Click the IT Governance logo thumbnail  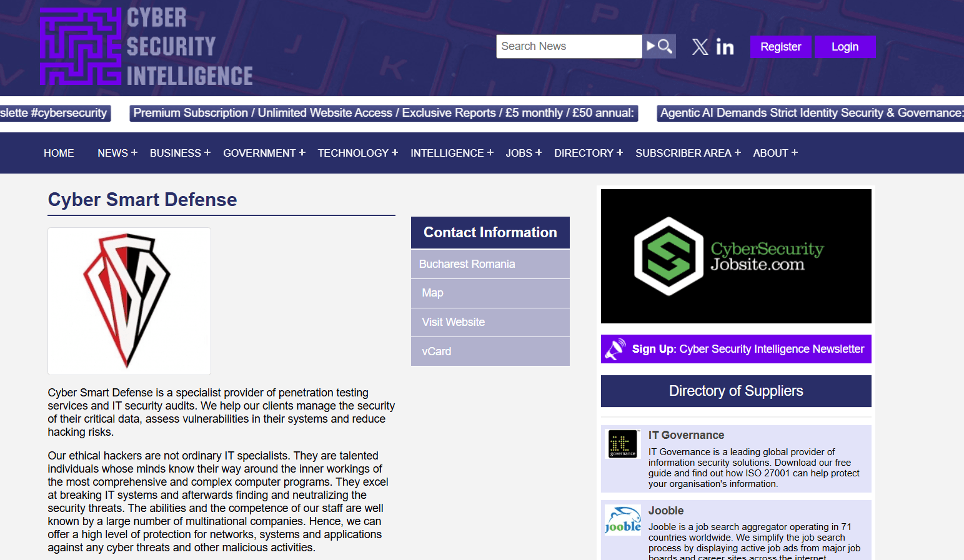click(x=623, y=444)
